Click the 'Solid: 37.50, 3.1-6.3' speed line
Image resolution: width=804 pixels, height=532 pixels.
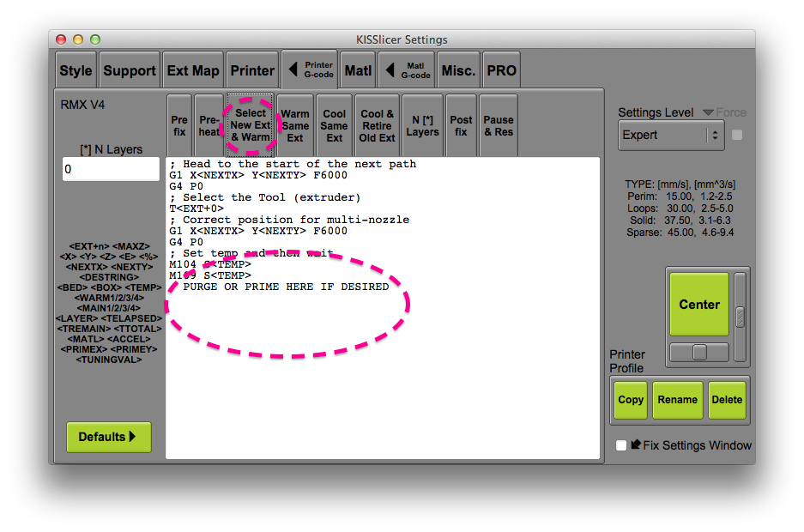(680, 221)
